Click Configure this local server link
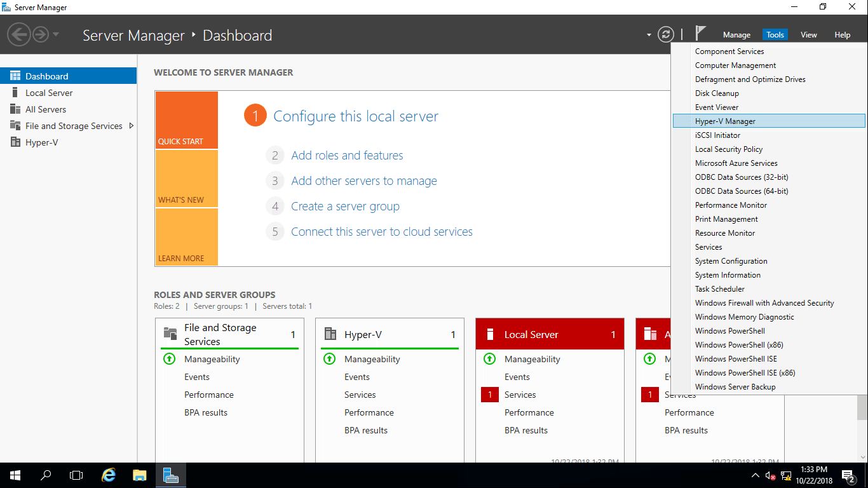The height and width of the screenshot is (488, 868). pos(356,116)
